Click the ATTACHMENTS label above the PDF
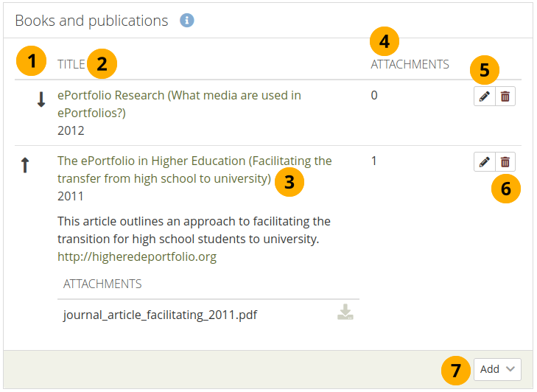537x392 pixels. 102,284
